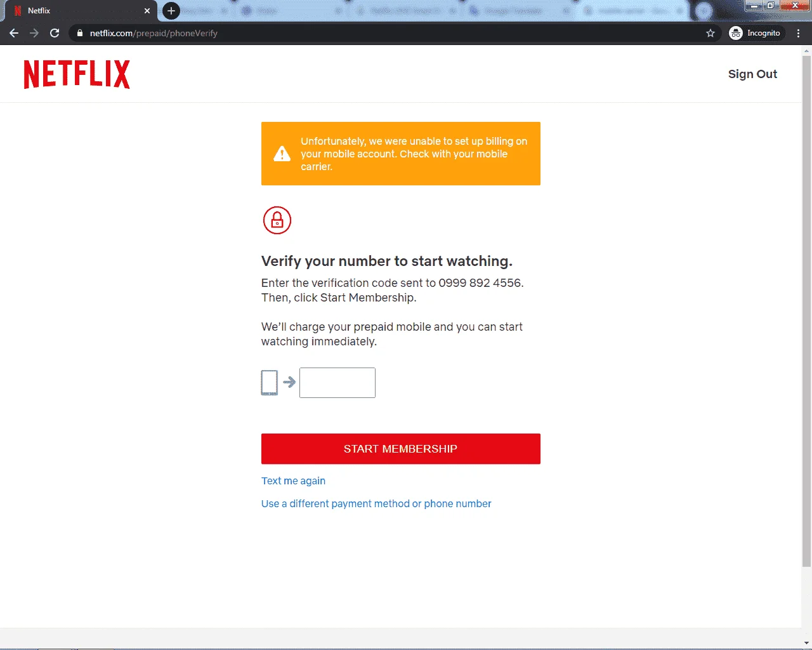Focus the verification code input box
Screen dimensions: 812x650
pos(337,383)
